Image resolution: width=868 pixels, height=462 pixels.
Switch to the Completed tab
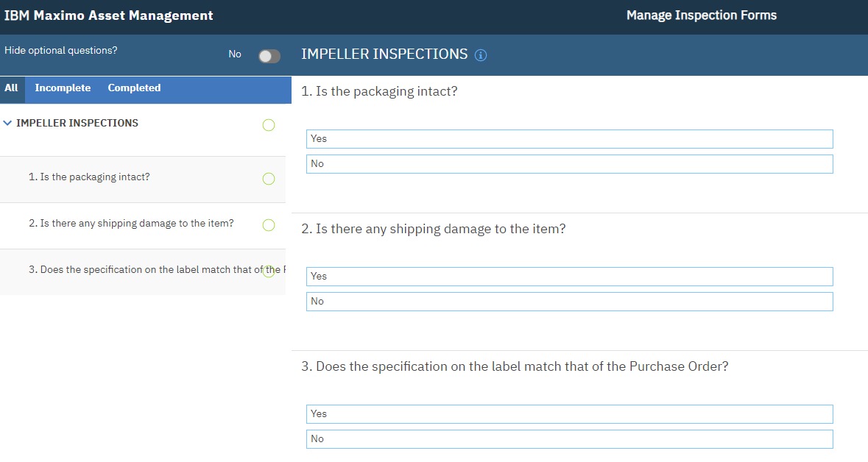(x=134, y=88)
